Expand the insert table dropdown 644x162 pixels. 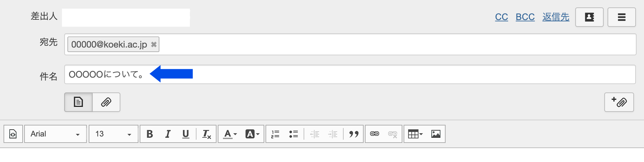(415, 134)
